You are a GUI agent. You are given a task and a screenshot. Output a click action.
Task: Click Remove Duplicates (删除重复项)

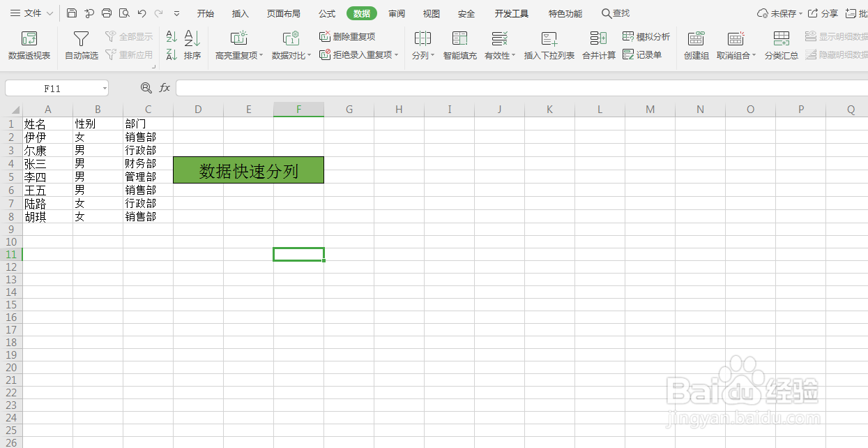[347, 36]
